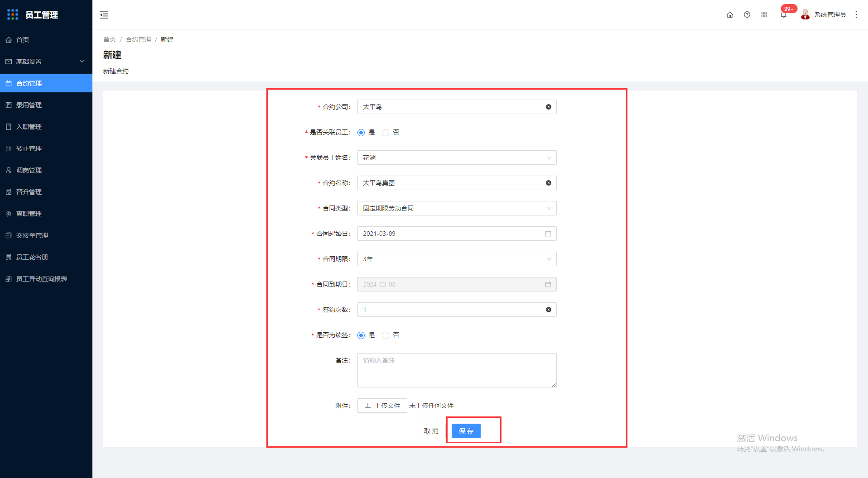Click the 基础设置 sidebar icon

(x=9, y=62)
